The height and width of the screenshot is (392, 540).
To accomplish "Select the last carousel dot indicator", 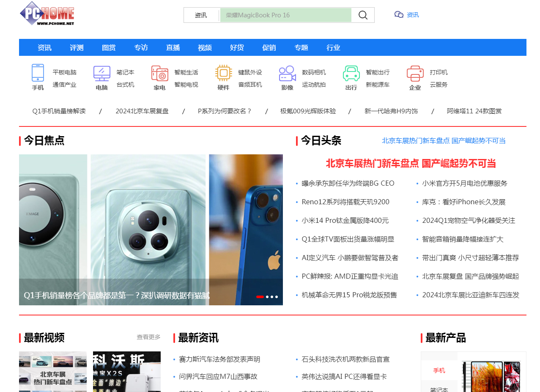I will [277, 297].
